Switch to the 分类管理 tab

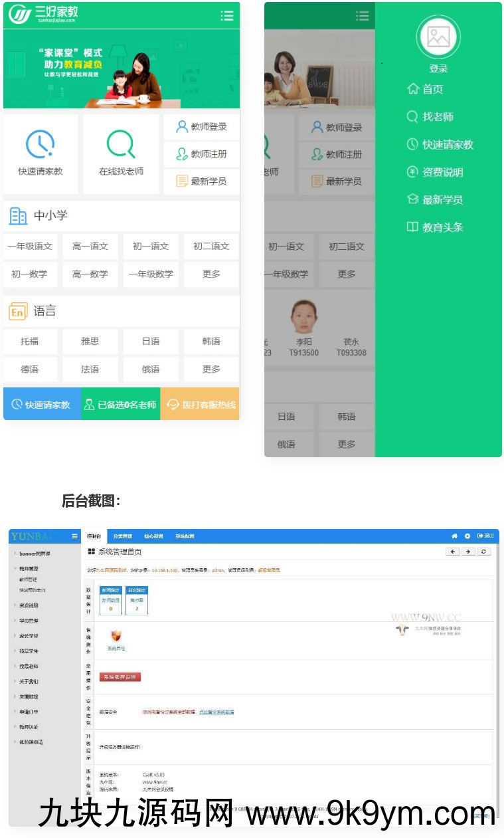[x=122, y=536]
